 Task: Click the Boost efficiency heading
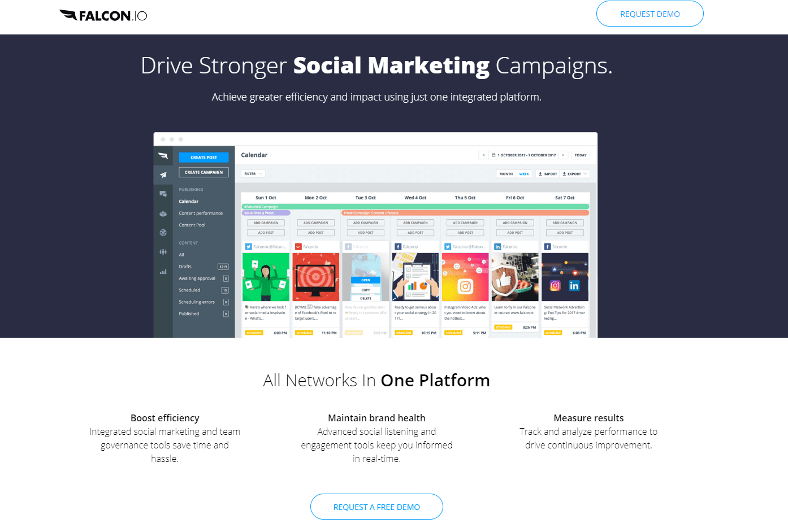tap(164, 418)
